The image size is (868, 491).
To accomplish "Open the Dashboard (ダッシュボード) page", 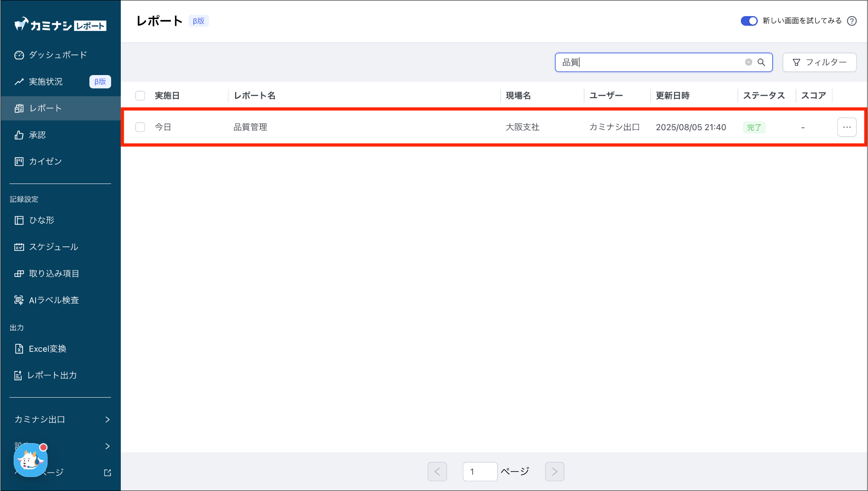I will coord(58,55).
